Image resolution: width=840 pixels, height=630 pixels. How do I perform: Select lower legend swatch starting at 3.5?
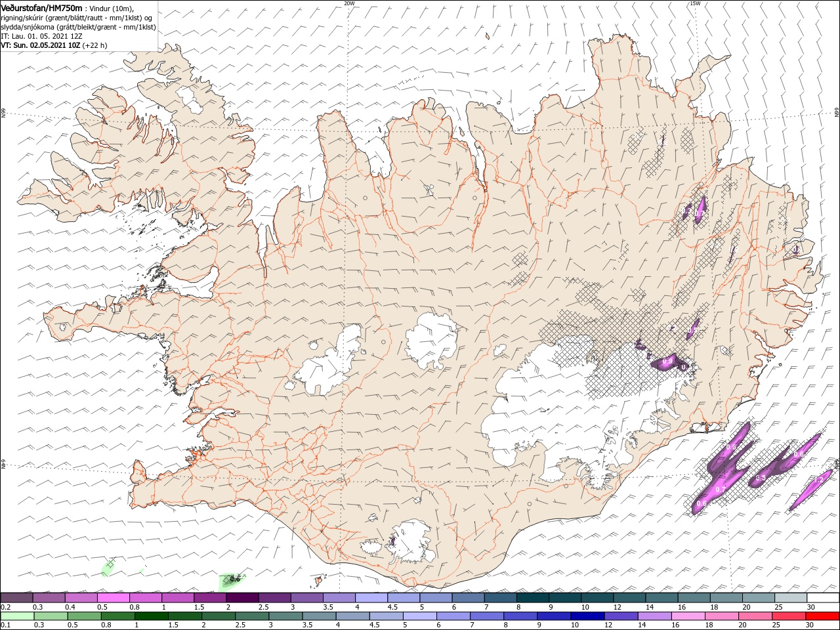pyautogui.click(x=319, y=616)
